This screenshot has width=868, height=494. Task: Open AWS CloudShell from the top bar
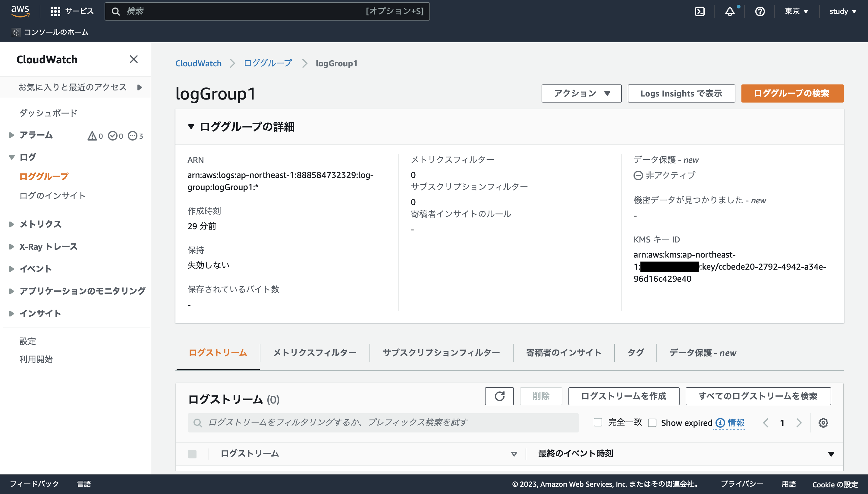point(700,11)
